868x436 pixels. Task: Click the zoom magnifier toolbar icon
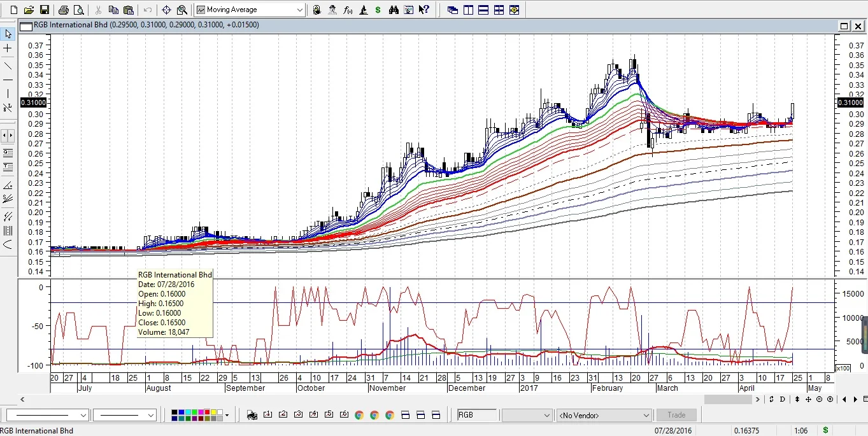click(182, 10)
